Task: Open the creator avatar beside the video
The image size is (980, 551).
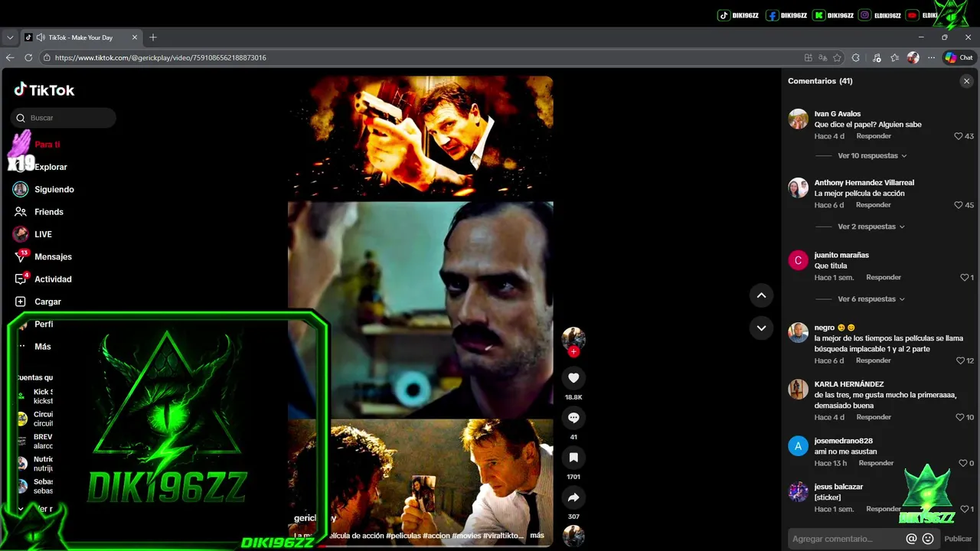Action: 573,338
